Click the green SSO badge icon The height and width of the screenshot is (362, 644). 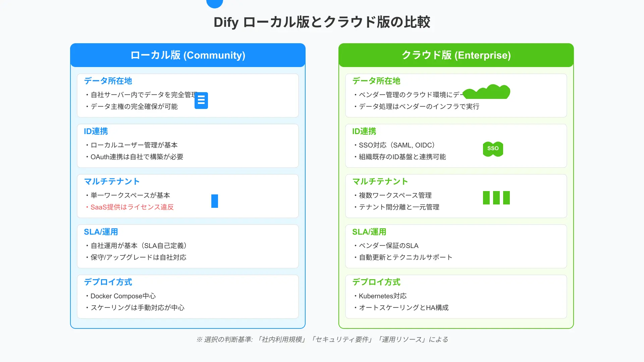(x=493, y=149)
